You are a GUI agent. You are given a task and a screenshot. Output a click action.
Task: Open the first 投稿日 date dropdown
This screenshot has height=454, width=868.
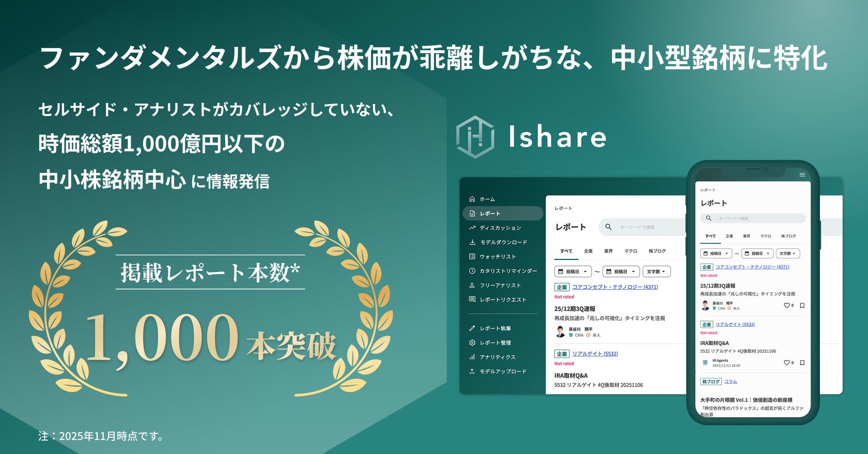573,271
